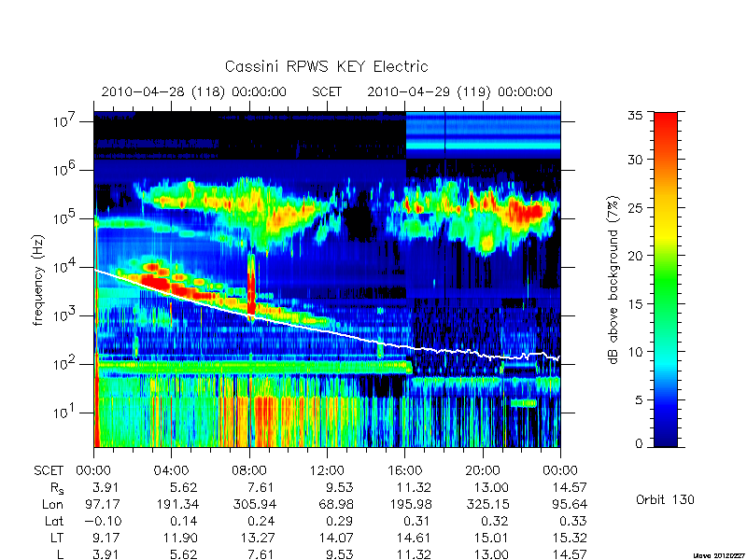The height and width of the screenshot is (560, 747).
Task: Click the 12:00 time tick label
Action: (x=327, y=470)
